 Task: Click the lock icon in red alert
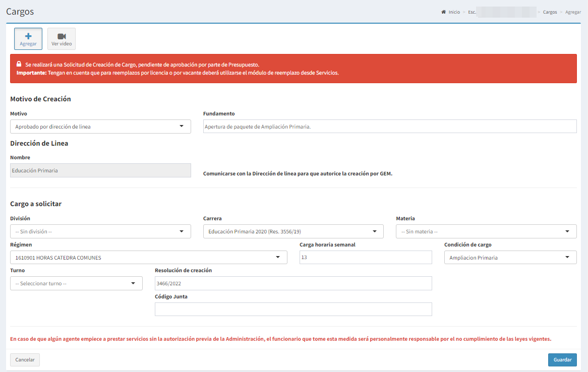pyautogui.click(x=19, y=64)
